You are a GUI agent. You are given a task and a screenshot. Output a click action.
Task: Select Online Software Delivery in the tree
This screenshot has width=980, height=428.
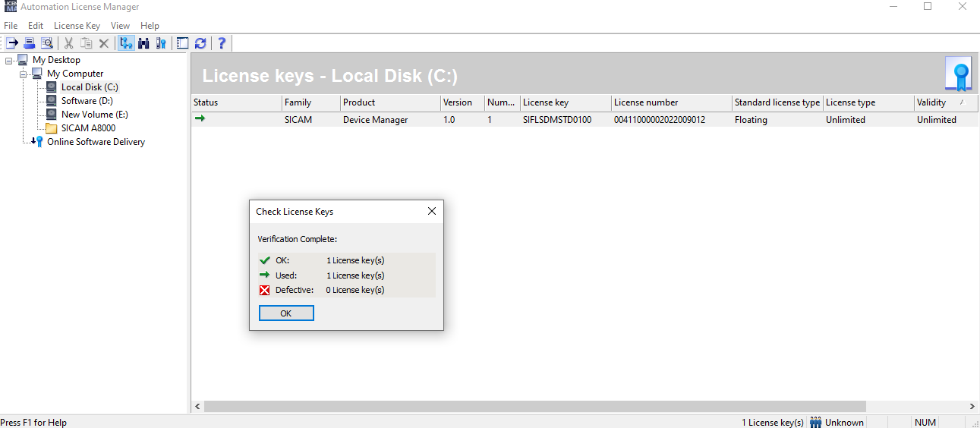click(96, 142)
